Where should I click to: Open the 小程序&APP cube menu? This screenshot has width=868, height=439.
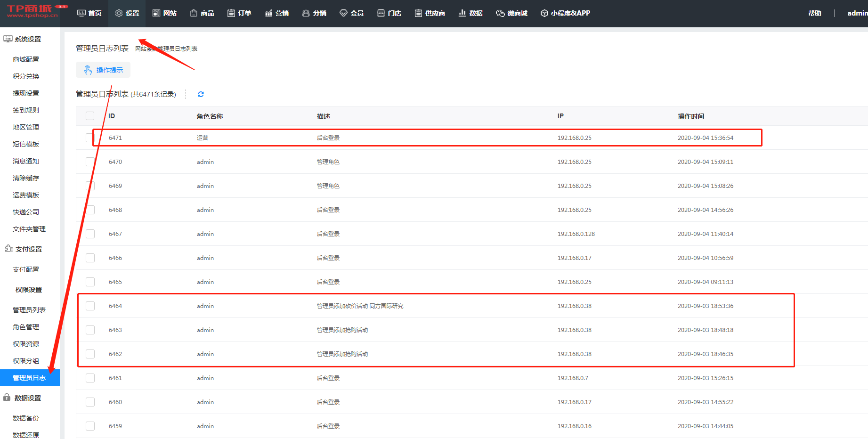565,13
